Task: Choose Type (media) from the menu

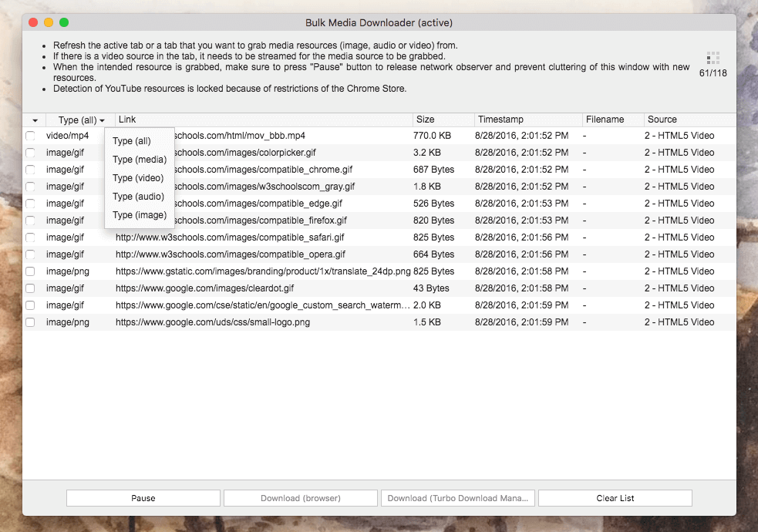Action: (140, 160)
